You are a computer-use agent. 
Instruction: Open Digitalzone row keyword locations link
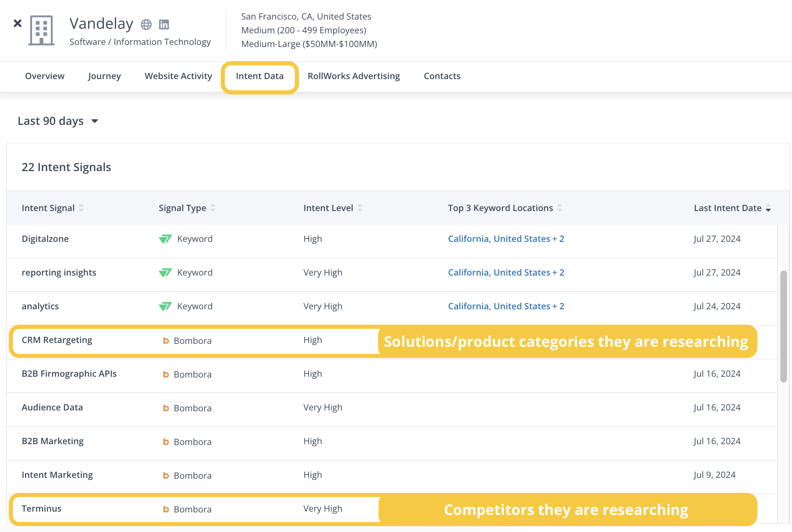tap(506, 239)
